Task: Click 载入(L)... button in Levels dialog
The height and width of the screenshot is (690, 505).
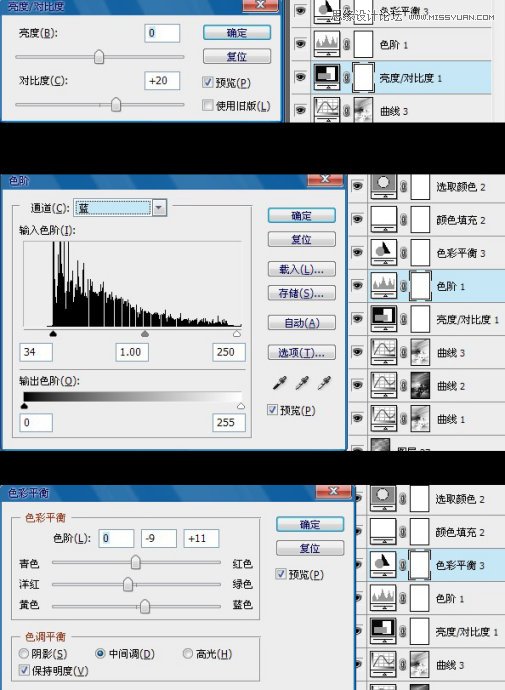Action: pyautogui.click(x=301, y=269)
